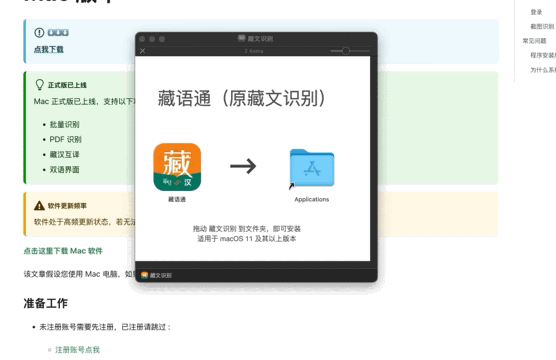The height and width of the screenshot is (360, 556).
Task: Click the Applications label under folder
Action: coord(312,199)
